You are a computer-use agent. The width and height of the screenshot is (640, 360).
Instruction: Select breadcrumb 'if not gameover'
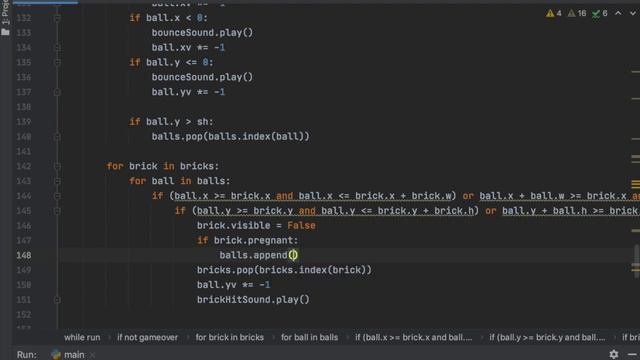coord(147,337)
